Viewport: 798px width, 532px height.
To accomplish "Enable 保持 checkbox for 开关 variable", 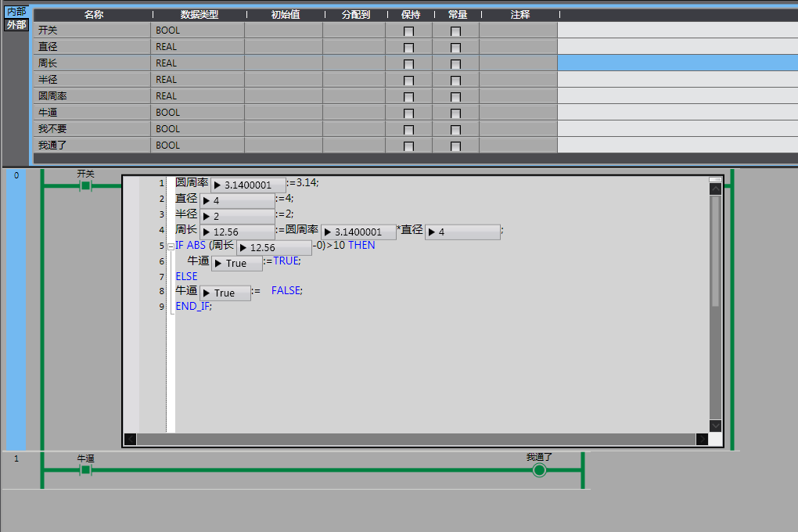I will 408,31.
